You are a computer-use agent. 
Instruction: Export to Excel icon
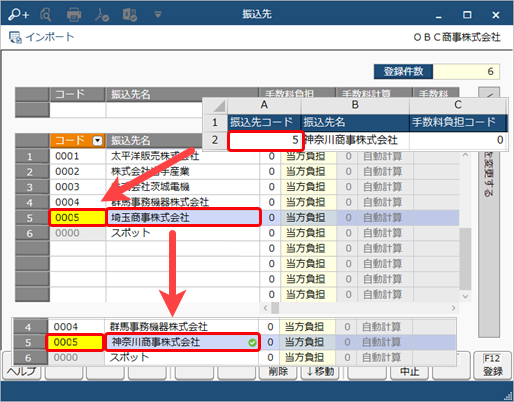tap(130, 15)
